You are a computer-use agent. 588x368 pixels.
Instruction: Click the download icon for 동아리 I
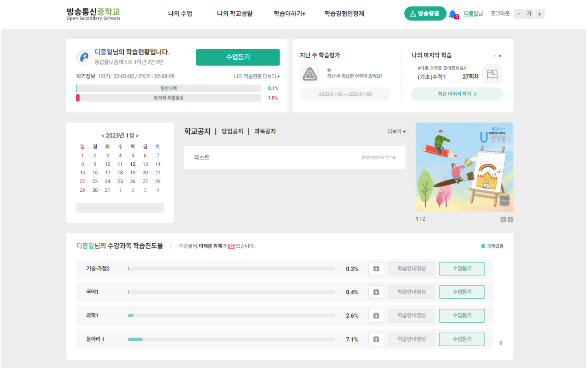376,340
